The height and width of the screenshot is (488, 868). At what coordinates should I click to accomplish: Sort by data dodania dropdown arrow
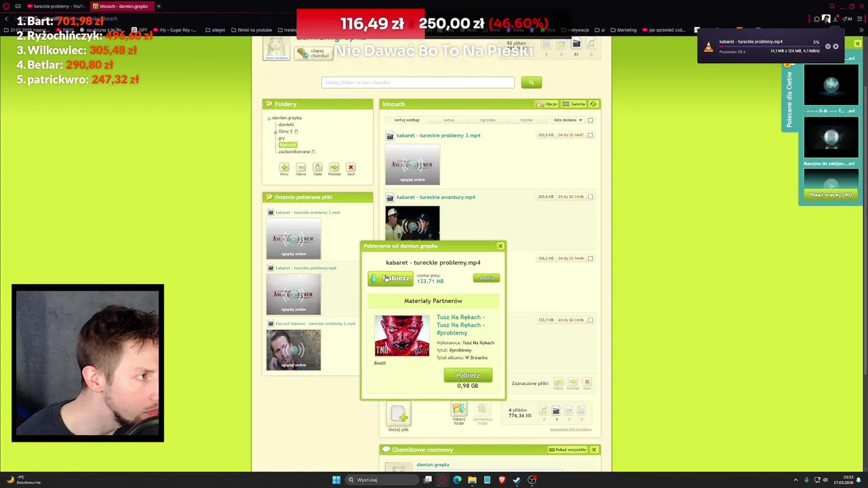[580, 120]
